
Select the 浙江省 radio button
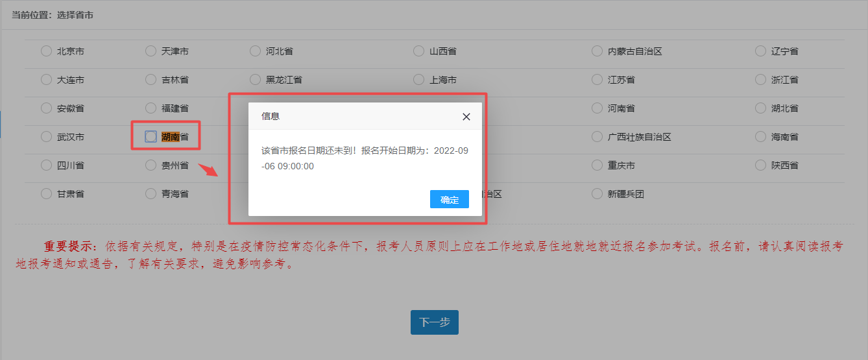tap(760, 80)
